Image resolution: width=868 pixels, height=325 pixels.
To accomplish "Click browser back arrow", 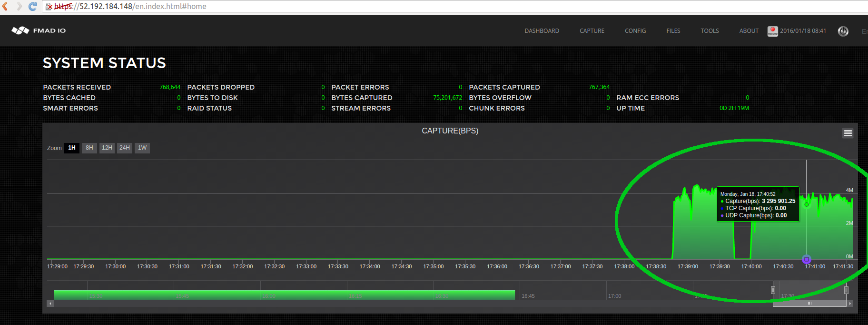I will pyautogui.click(x=5, y=6).
